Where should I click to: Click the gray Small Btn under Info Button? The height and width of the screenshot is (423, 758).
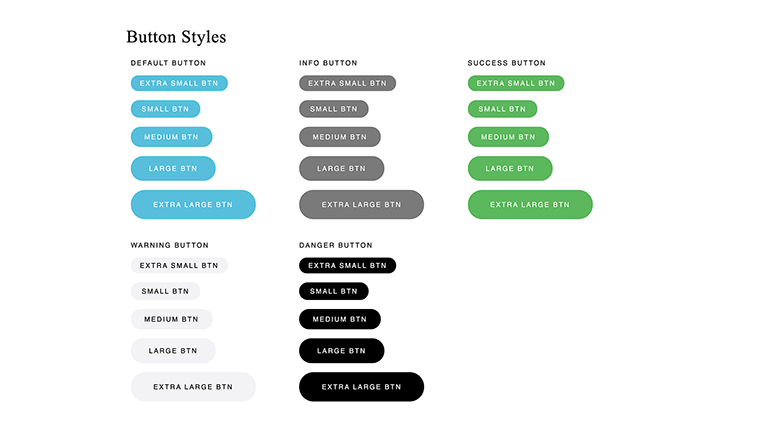click(334, 109)
